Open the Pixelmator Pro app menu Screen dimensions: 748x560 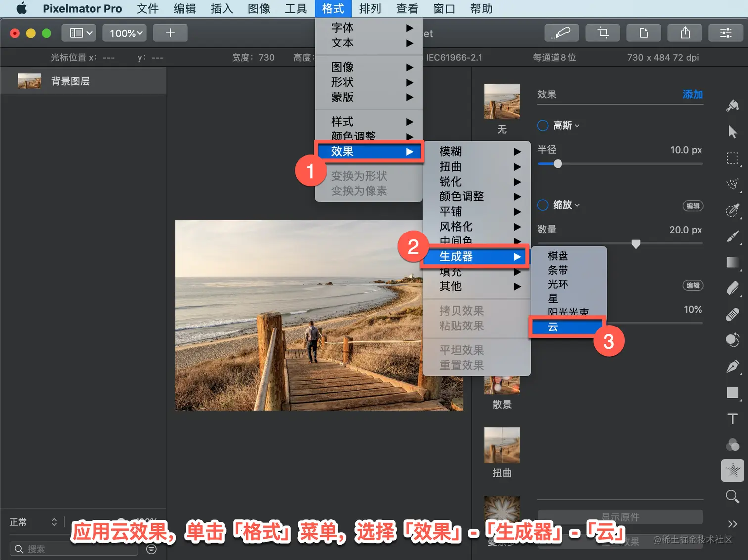82,8
